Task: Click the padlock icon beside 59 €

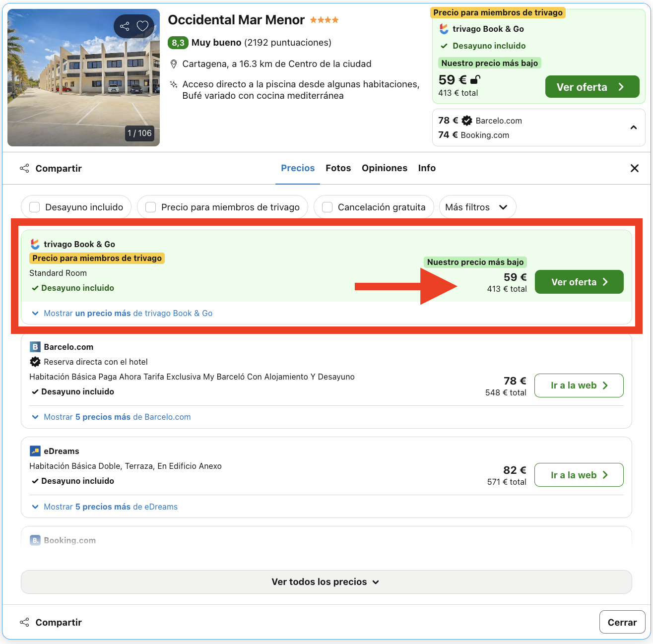Action: 475,79
